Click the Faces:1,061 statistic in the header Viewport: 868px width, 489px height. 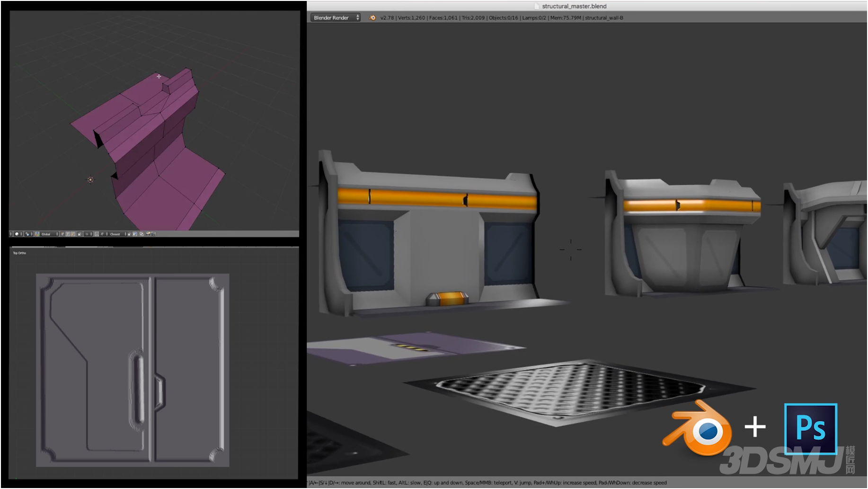click(443, 18)
